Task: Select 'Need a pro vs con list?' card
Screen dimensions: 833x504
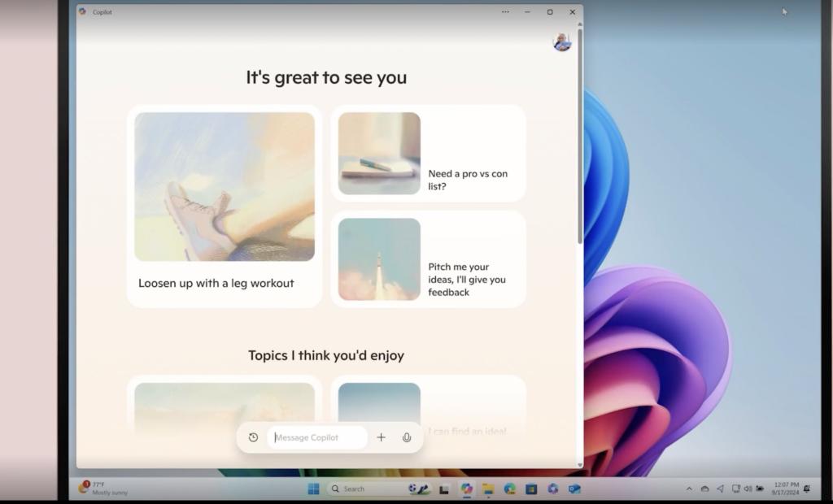Action: click(428, 154)
